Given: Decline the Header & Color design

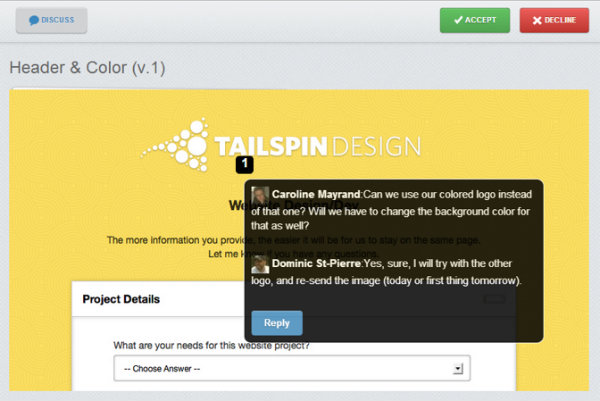Looking at the screenshot, I should point(554,20).
